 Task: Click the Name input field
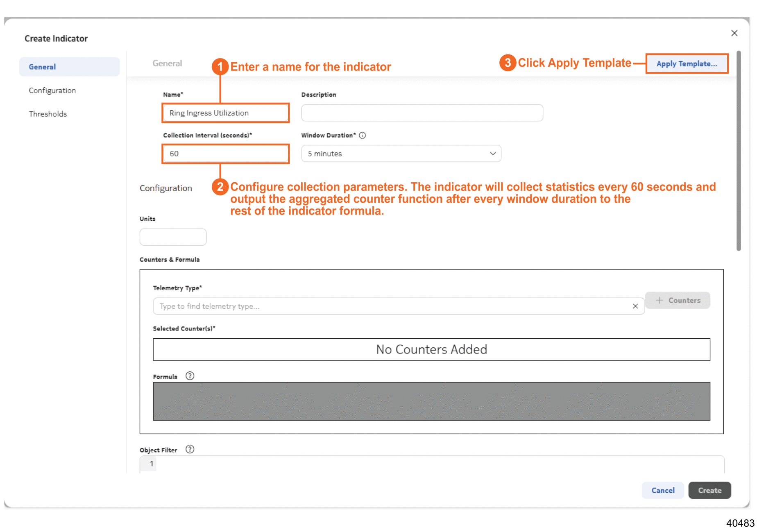(x=226, y=113)
